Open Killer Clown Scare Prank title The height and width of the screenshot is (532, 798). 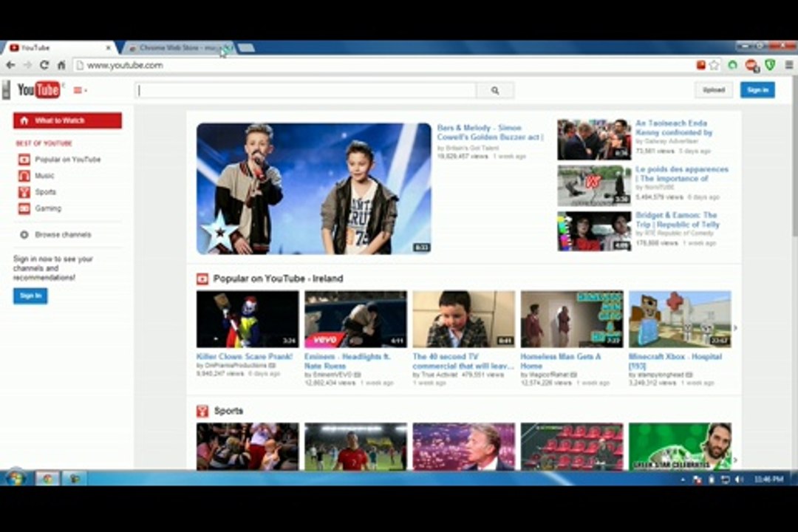(x=245, y=356)
